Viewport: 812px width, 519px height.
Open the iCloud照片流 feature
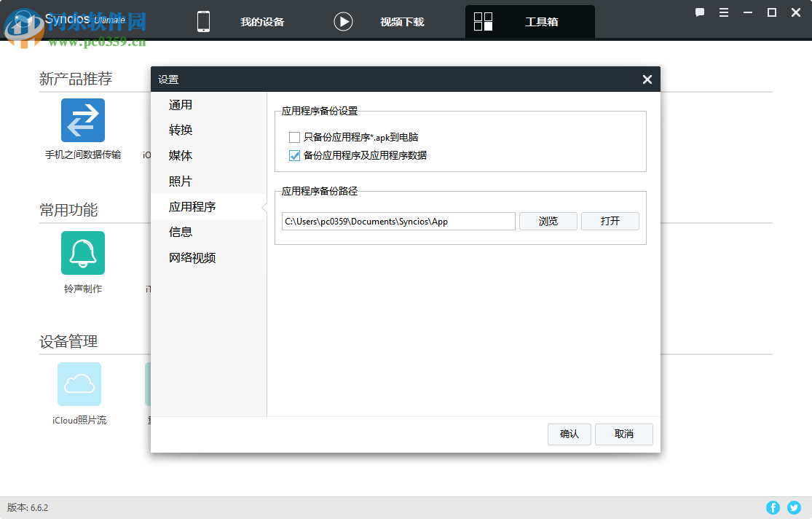click(79, 384)
